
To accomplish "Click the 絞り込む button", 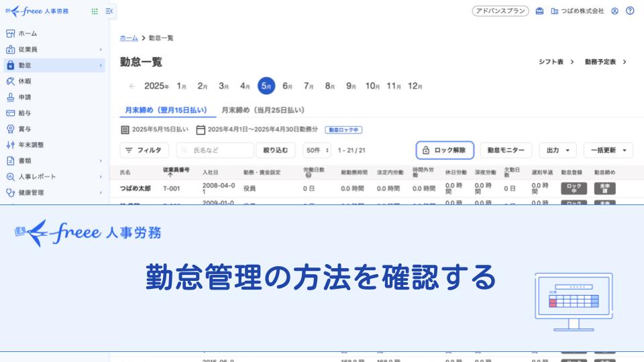I will click(x=276, y=150).
